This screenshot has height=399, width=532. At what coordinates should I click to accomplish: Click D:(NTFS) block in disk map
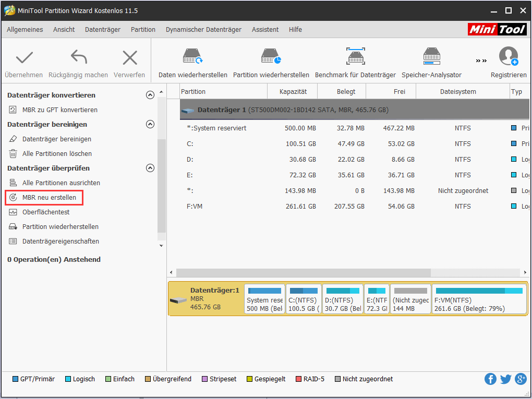343,299
